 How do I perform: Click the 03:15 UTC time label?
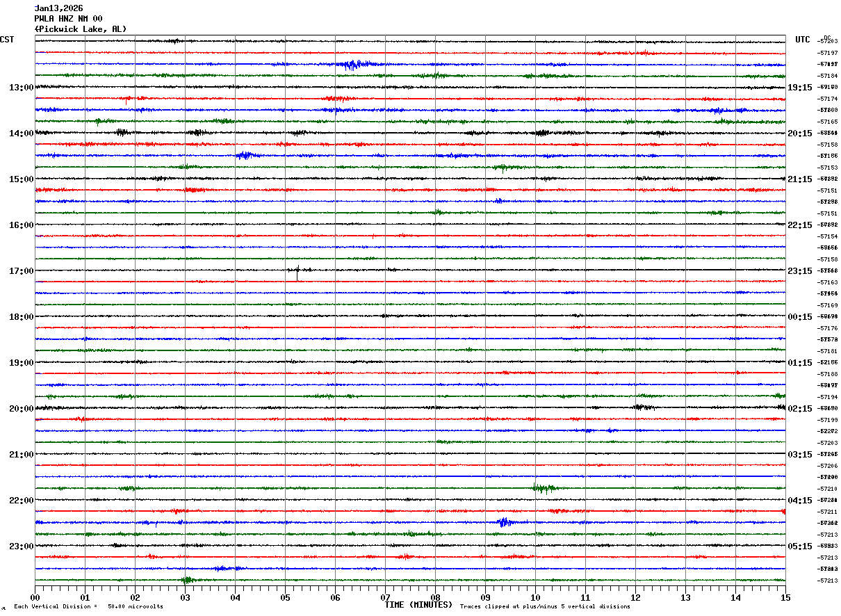pyautogui.click(x=799, y=455)
